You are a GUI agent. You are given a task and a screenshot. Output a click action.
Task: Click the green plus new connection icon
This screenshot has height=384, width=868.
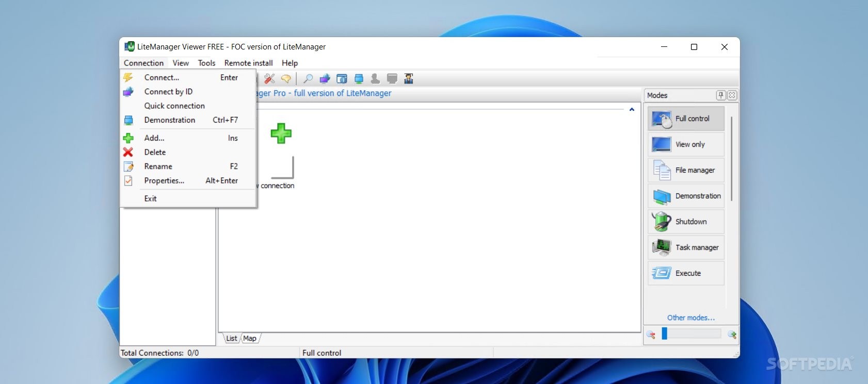point(281,133)
